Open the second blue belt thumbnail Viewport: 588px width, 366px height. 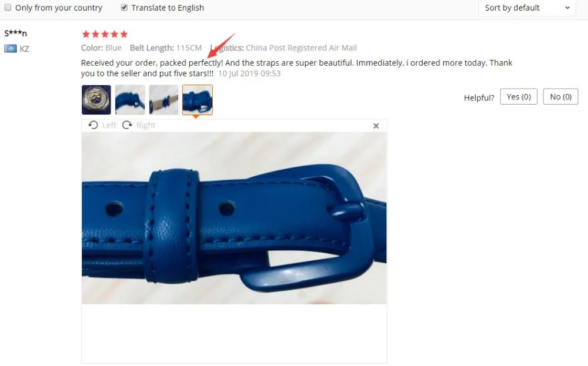pyautogui.click(x=130, y=100)
